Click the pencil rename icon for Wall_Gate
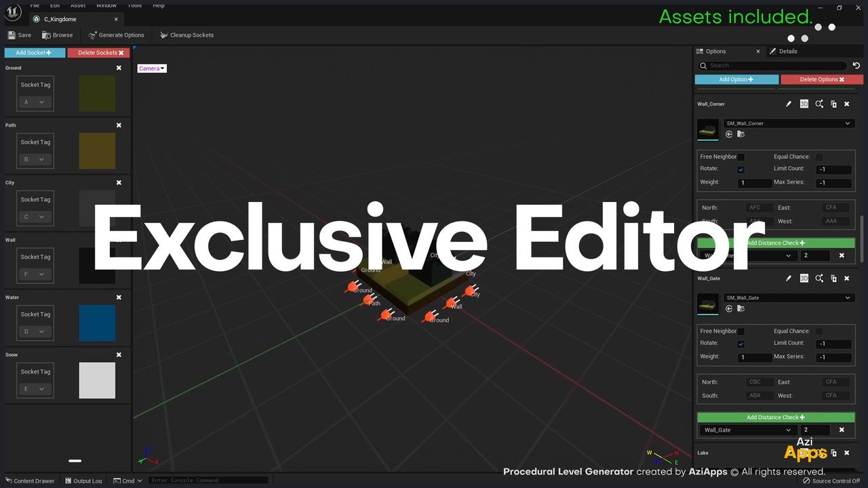 click(x=789, y=279)
